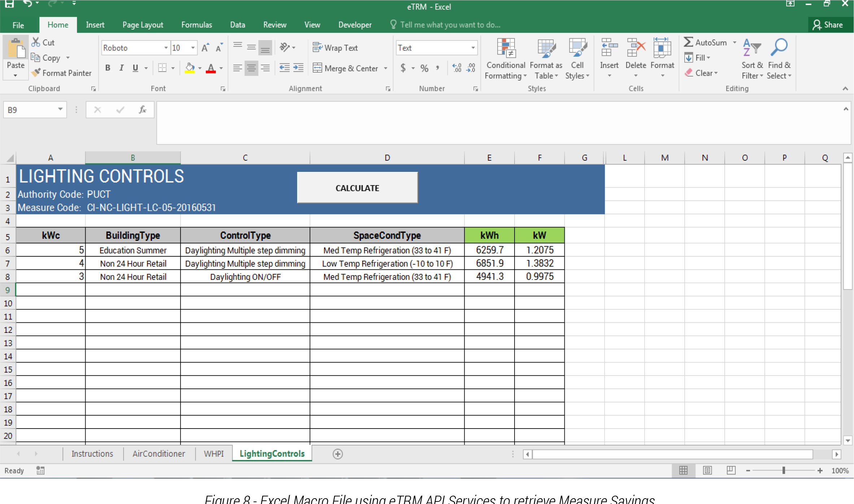Open the Fill dropdown
The height and width of the screenshot is (504, 854).
click(x=697, y=57)
